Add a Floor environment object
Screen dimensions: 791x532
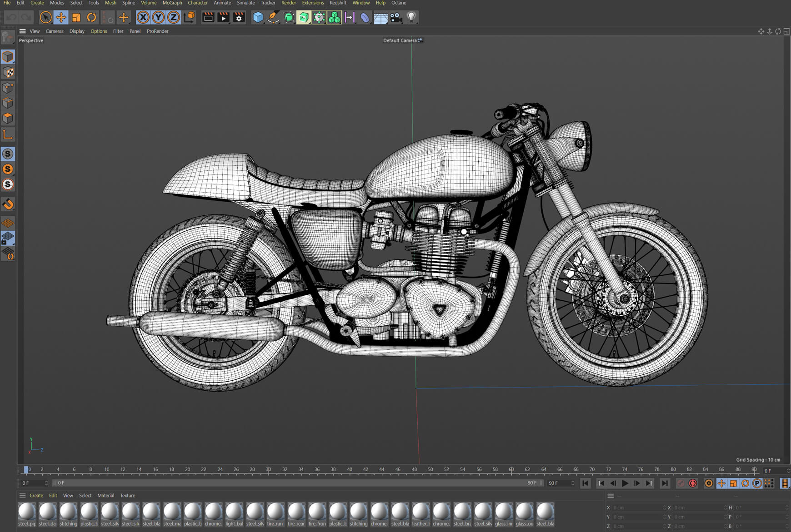[x=380, y=17]
